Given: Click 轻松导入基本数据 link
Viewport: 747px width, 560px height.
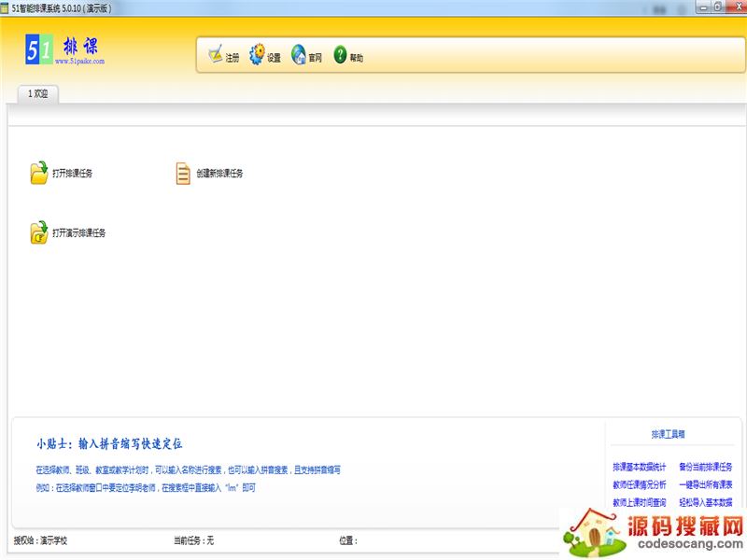Looking at the screenshot, I should tap(706, 502).
